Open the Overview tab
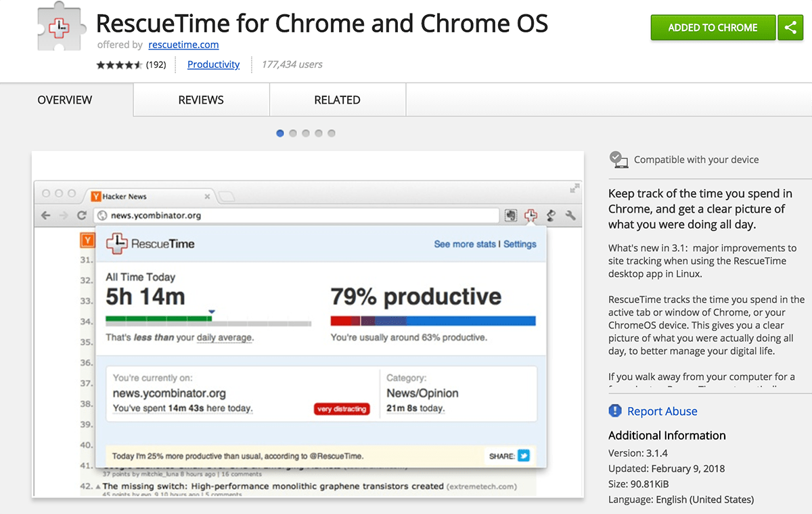The height and width of the screenshot is (514, 812). [x=65, y=100]
